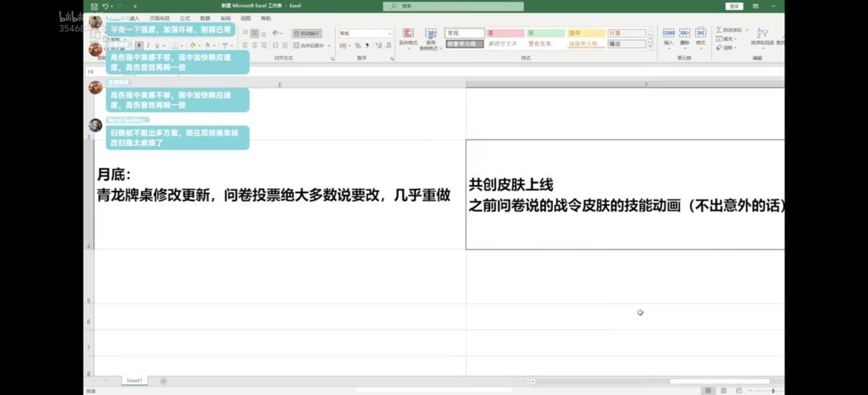Open the merge and center dropdown arrow
Image resolution: width=868 pixels, height=395 pixels.
point(329,45)
